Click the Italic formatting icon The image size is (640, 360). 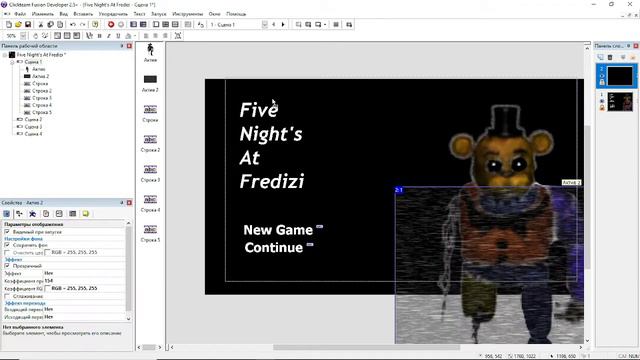point(109,36)
